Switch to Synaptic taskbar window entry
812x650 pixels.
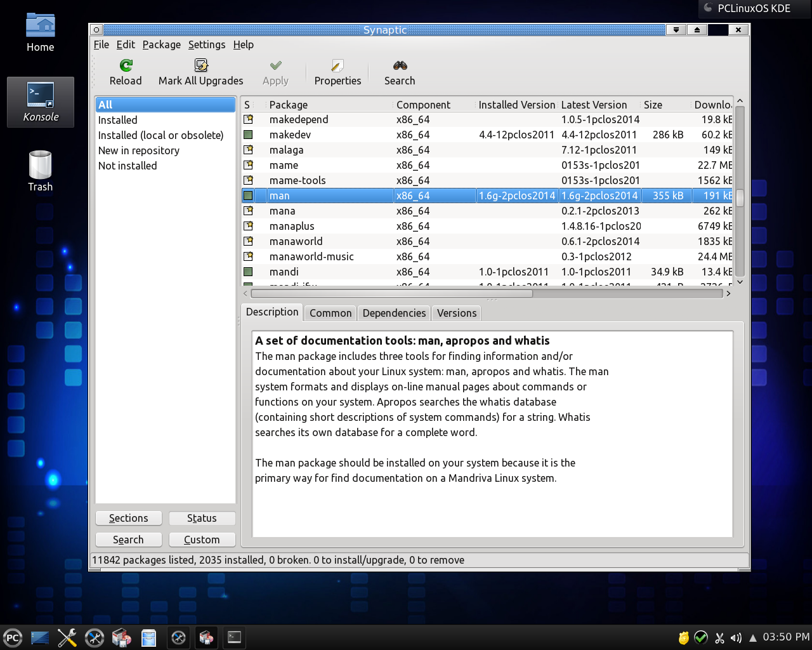206,637
